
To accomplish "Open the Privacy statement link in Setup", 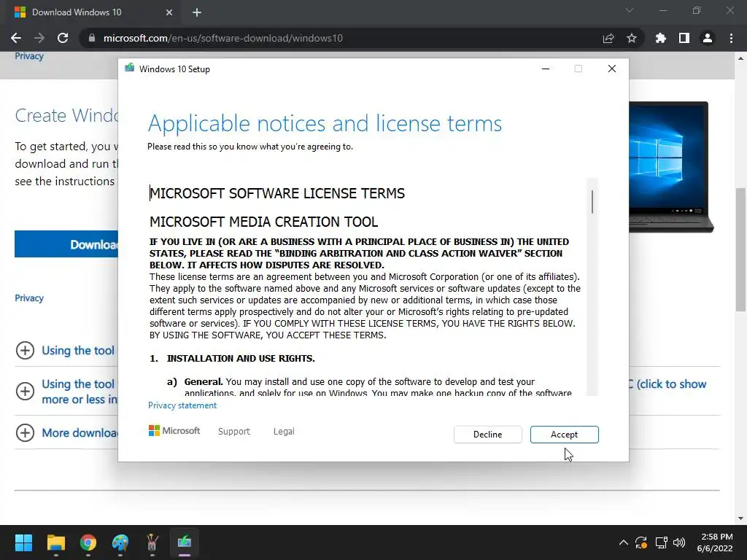I will [x=182, y=405].
